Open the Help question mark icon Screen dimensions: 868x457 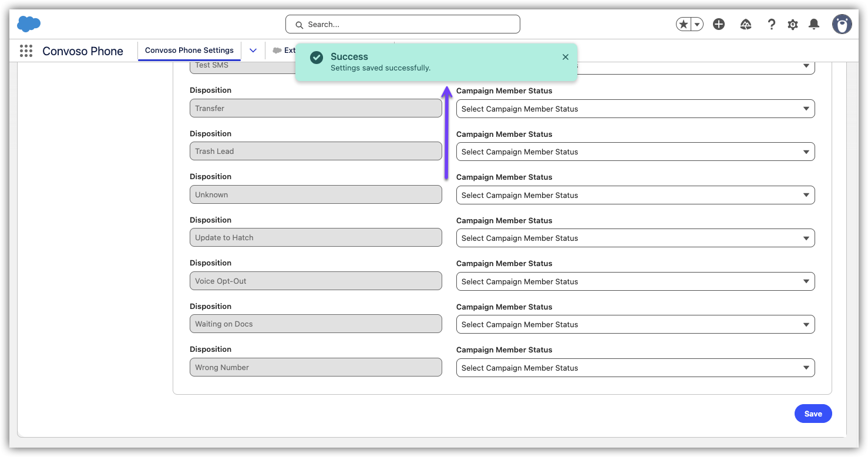pos(772,24)
